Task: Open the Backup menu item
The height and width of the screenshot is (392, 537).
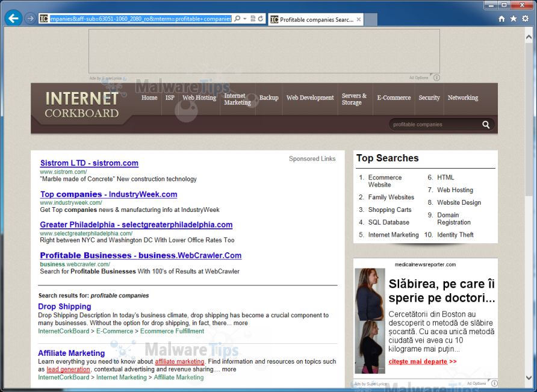Action: pos(269,98)
